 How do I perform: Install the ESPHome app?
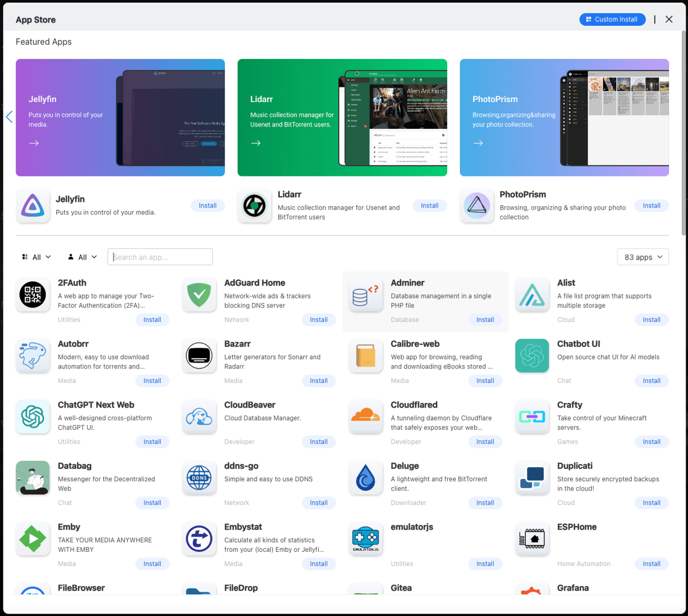651,564
